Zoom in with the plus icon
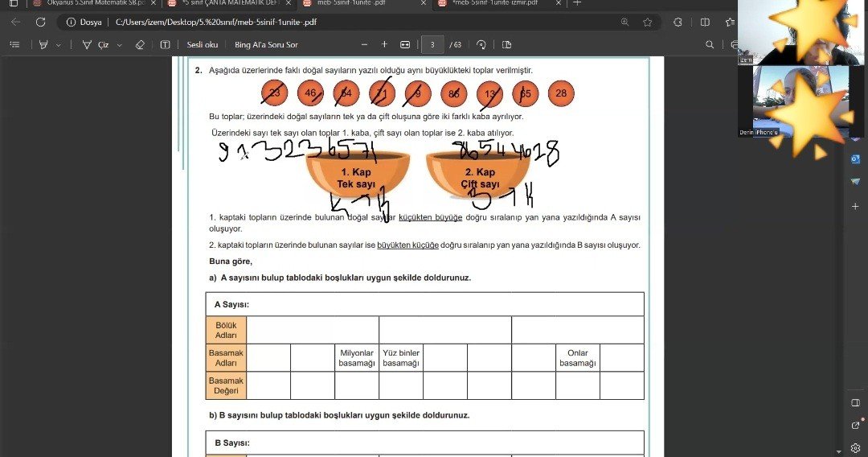Viewport: 868px width, 457px height. (384, 45)
